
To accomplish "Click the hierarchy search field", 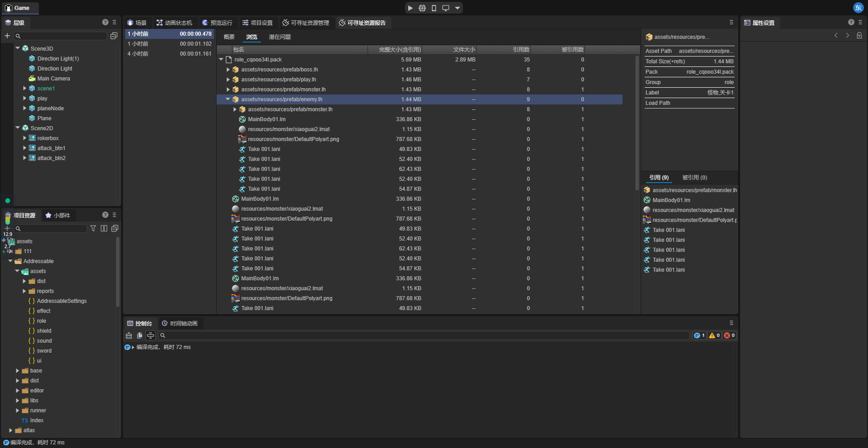I will (61, 36).
